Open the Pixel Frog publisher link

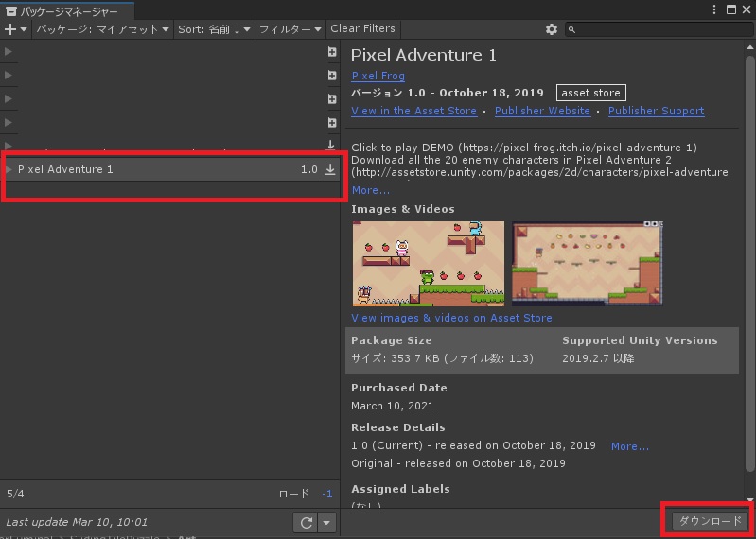coord(378,76)
